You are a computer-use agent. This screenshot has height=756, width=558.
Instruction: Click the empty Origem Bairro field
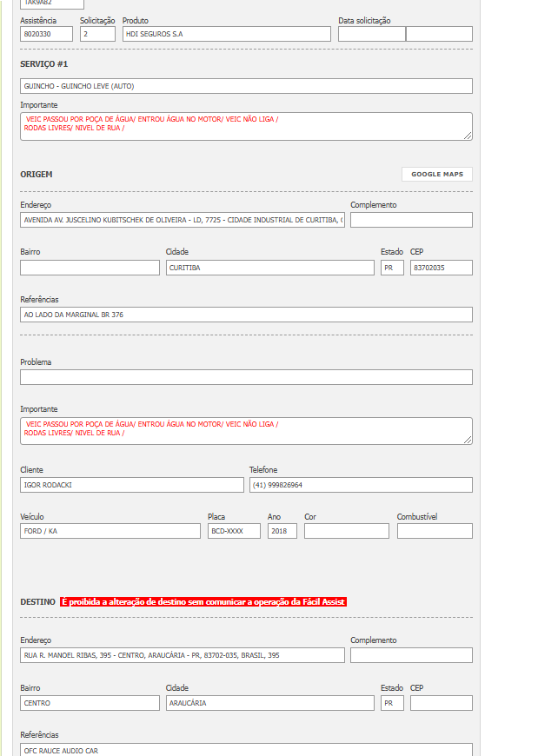90,268
